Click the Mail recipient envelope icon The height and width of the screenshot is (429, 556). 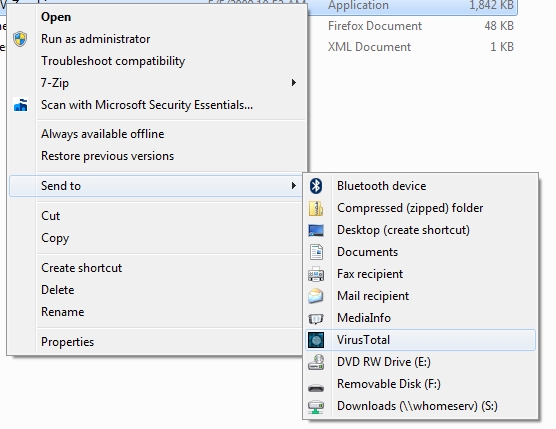(x=316, y=296)
